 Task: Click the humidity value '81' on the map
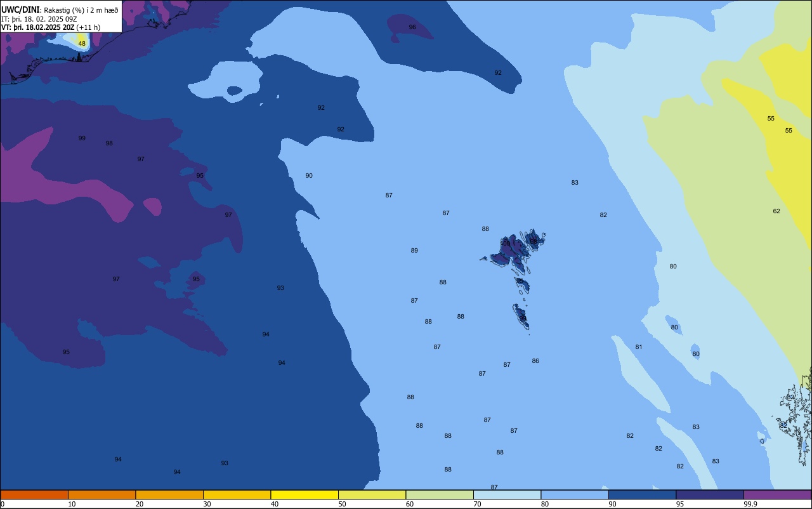639,347
